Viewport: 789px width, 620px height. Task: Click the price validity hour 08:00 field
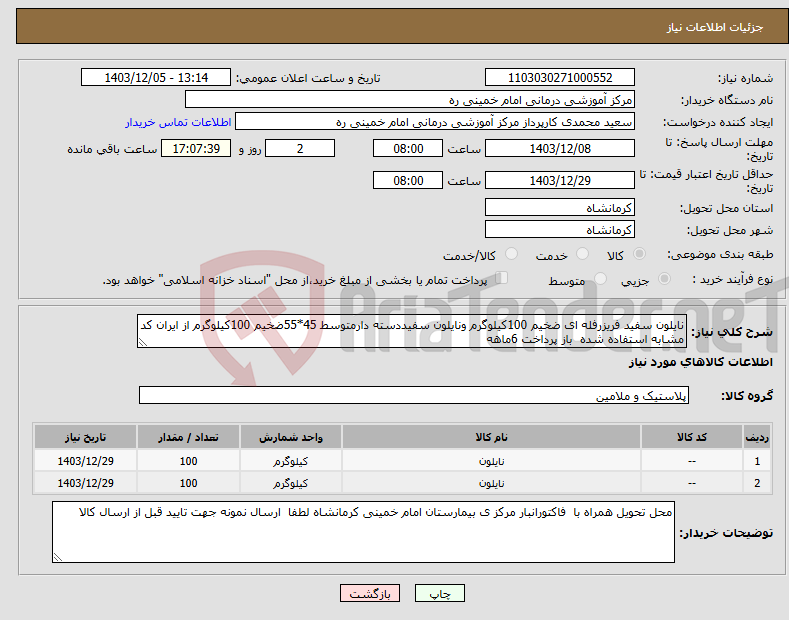[x=408, y=180]
